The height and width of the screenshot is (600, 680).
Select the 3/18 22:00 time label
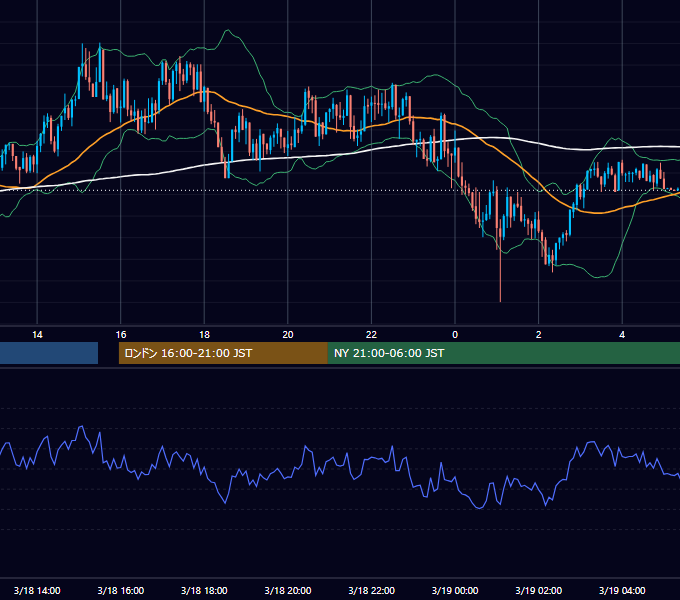point(372,590)
